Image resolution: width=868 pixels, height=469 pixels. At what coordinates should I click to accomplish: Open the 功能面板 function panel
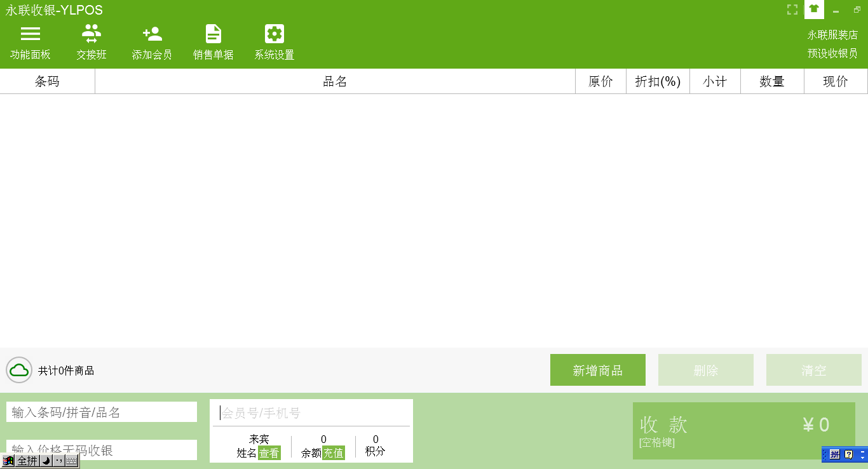point(30,40)
